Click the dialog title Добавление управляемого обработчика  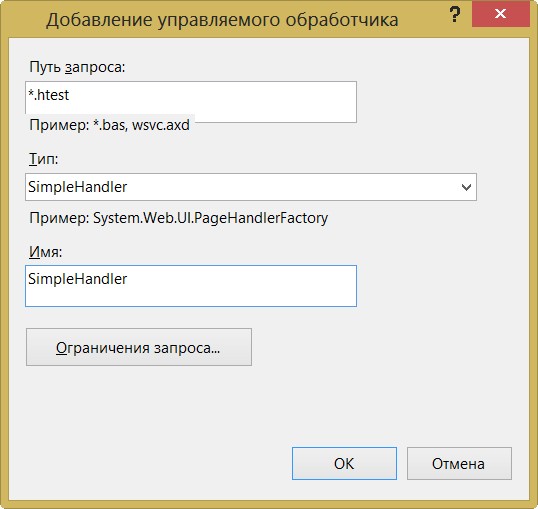222,20
